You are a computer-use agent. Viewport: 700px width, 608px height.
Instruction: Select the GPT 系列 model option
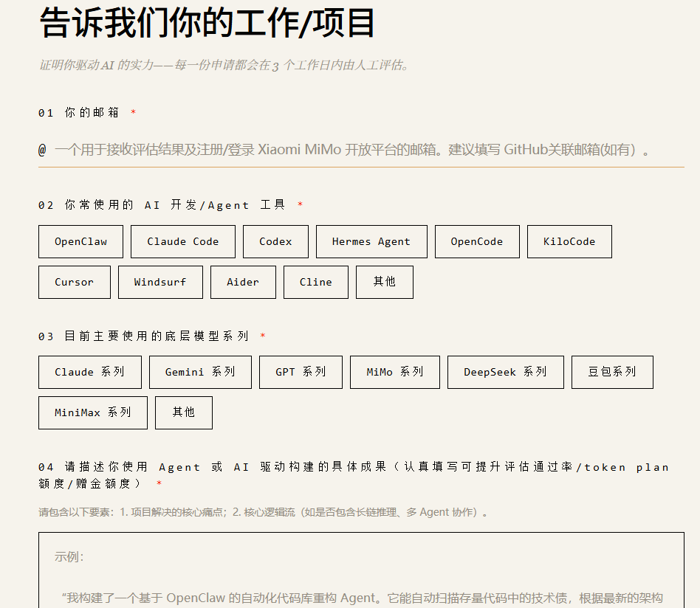[301, 373]
